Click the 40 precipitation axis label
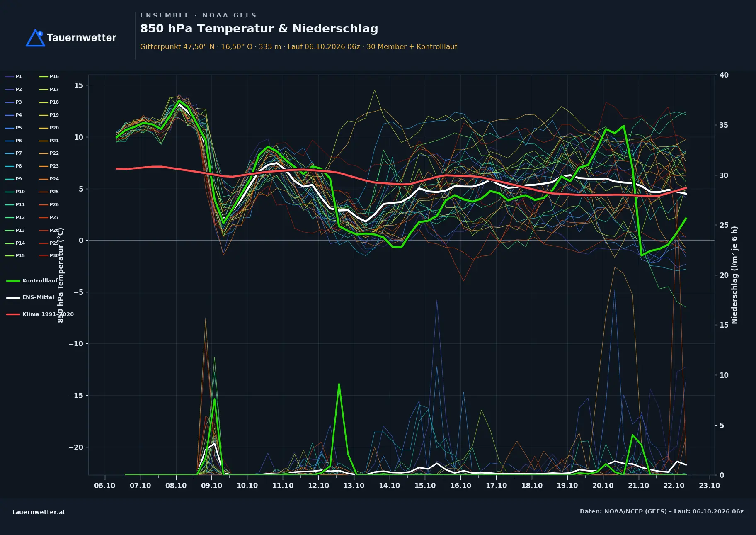 coord(724,75)
